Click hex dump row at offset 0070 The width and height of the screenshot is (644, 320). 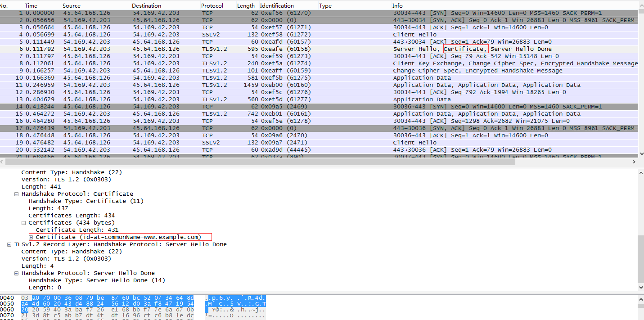coord(133,316)
